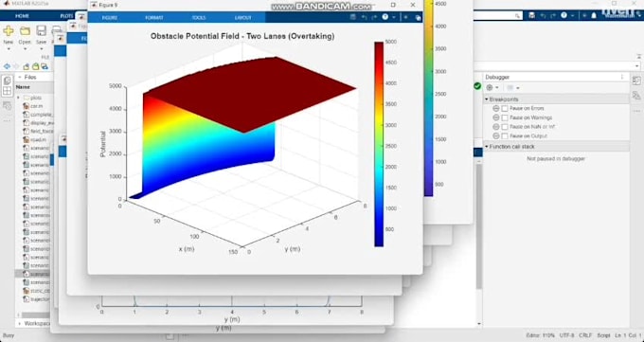Click the rightmost Figure 9 toolstrip icon
The height and width of the screenshot is (342, 644).
pyautogui.click(x=418, y=17)
